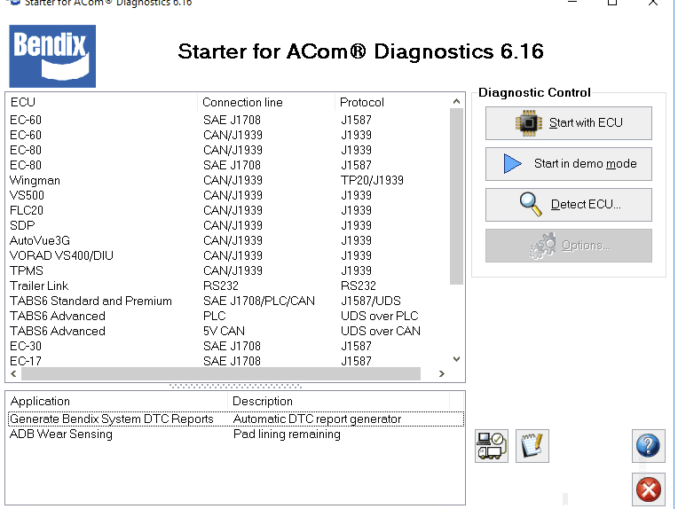The width and height of the screenshot is (678, 509).
Task: Sort by Protocol column header
Action: (392, 102)
